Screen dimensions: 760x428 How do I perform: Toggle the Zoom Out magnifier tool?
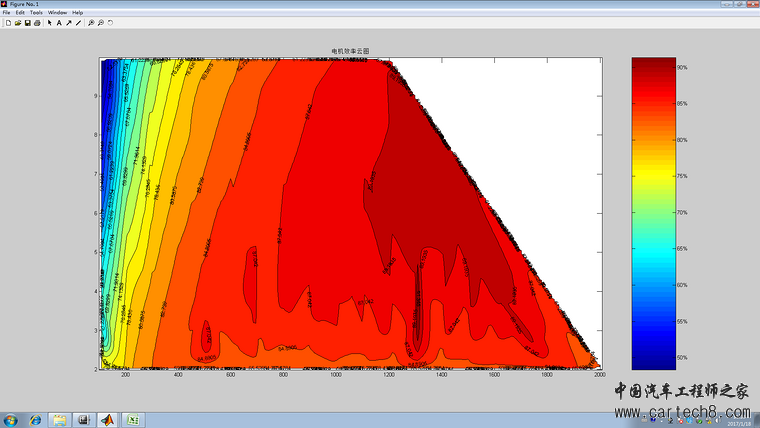[x=100, y=22]
